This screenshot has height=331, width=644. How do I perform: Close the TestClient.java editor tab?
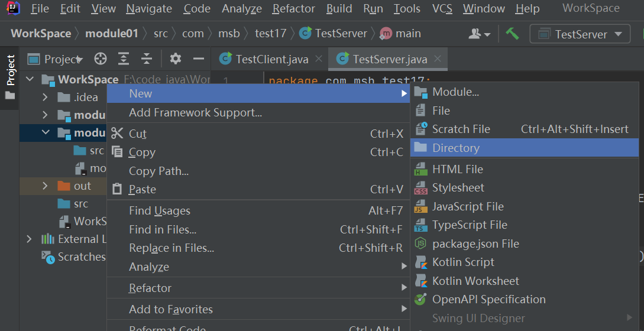[x=319, y=59]
